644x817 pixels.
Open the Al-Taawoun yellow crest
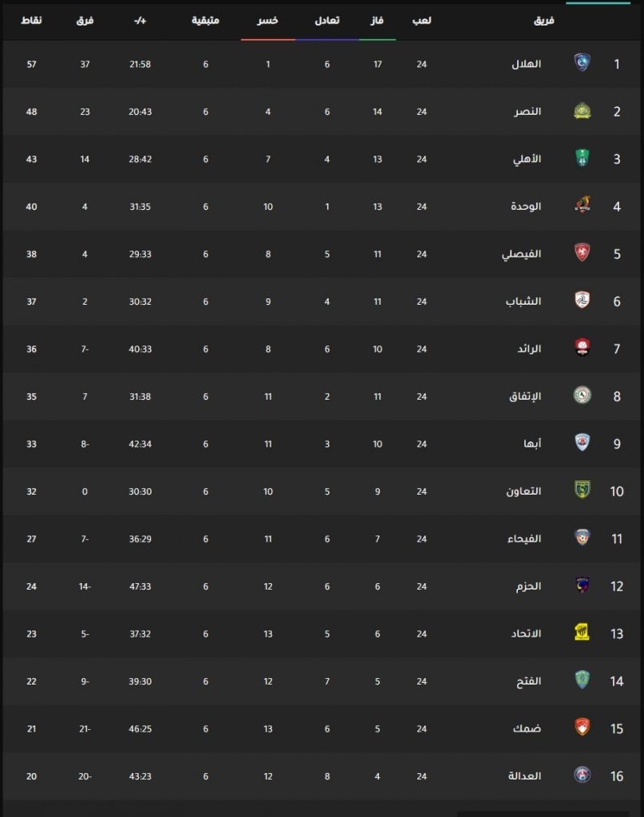pyautogui.click(x=582, y=490)
